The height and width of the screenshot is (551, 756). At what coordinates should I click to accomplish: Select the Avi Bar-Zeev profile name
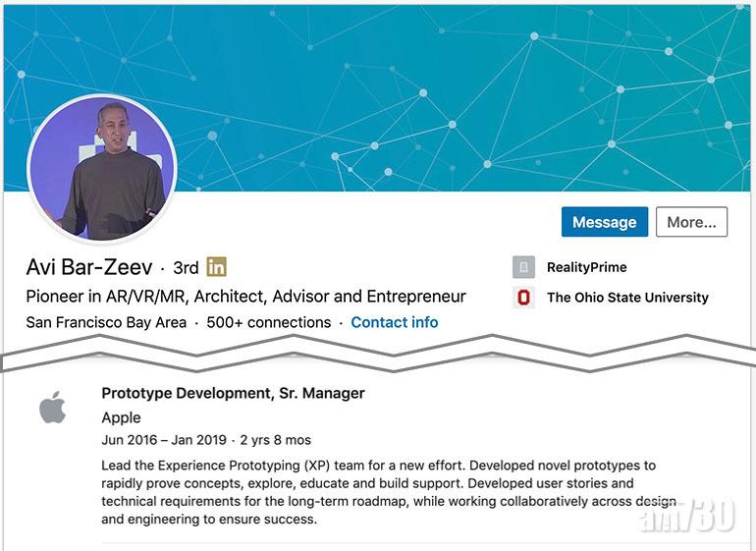tap(87, 266)
